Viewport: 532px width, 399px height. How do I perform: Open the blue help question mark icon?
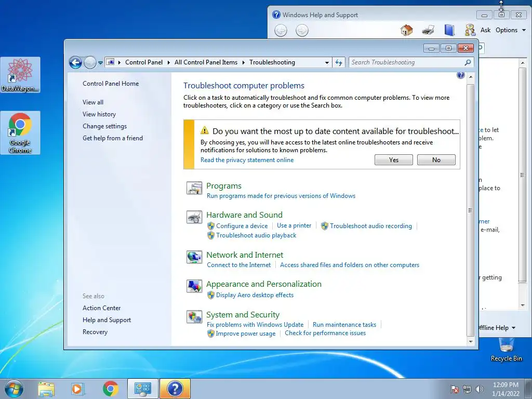pos(460,75)
